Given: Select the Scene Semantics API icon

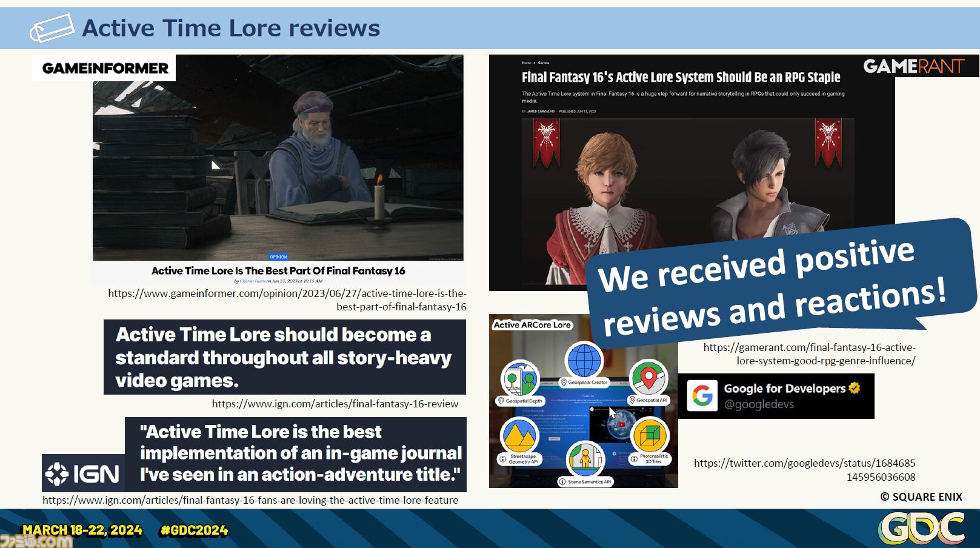Looking at the screenshot, I should [585, 459].
